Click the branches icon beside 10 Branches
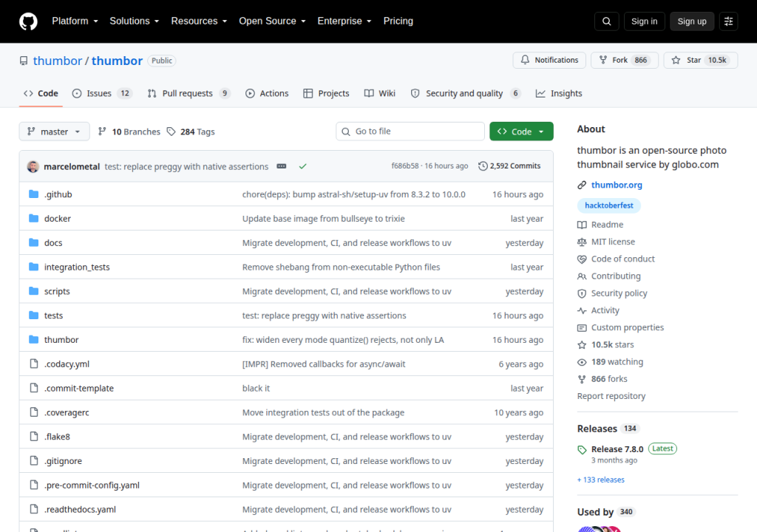This screenshot has height=532, width=757. [102, 132]
